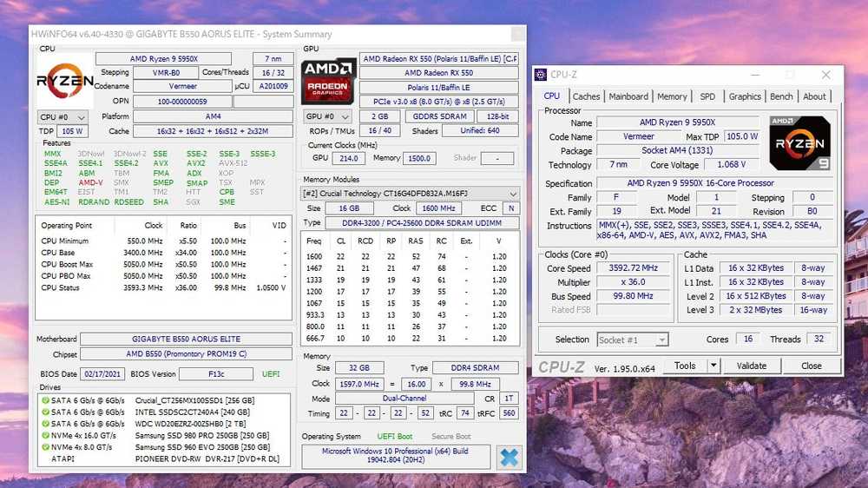
Task: Click green status icon for Crucial CT256MX100SSD1 drive
Action: pyautogui.click(x=45, y=400)
